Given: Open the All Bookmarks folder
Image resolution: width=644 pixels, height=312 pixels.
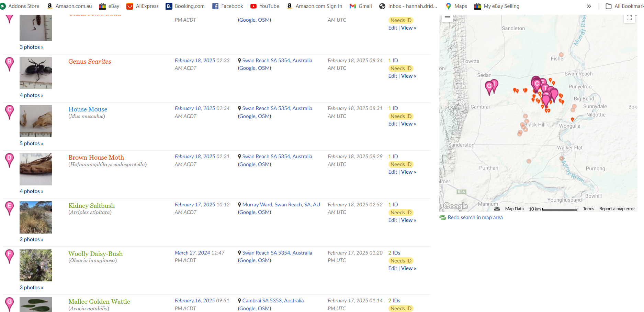Looking at the screenshot, I should 624,6.
